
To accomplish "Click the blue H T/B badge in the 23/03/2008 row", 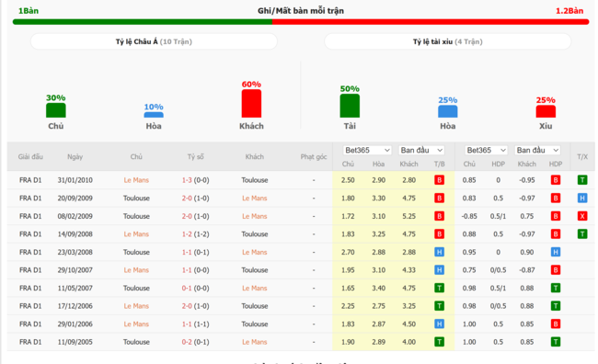I will pos(440,252).
